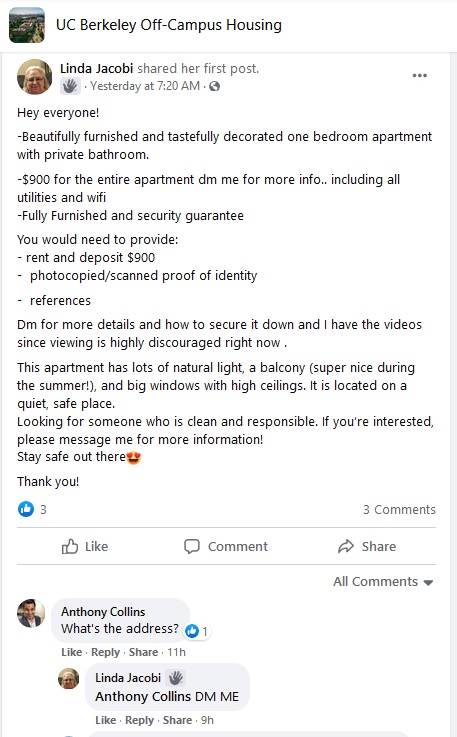The height and width of the screenshot is (737, 457).
Task: Like the post with the thumbs-up button
Action: [85, 546]
